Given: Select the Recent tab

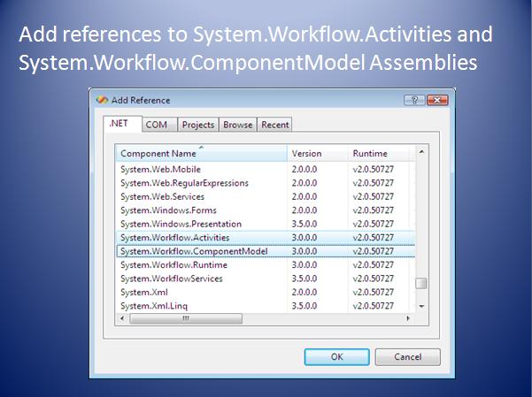Looking at the screenshot, I should pyautogui.click(x=274, y=125).
